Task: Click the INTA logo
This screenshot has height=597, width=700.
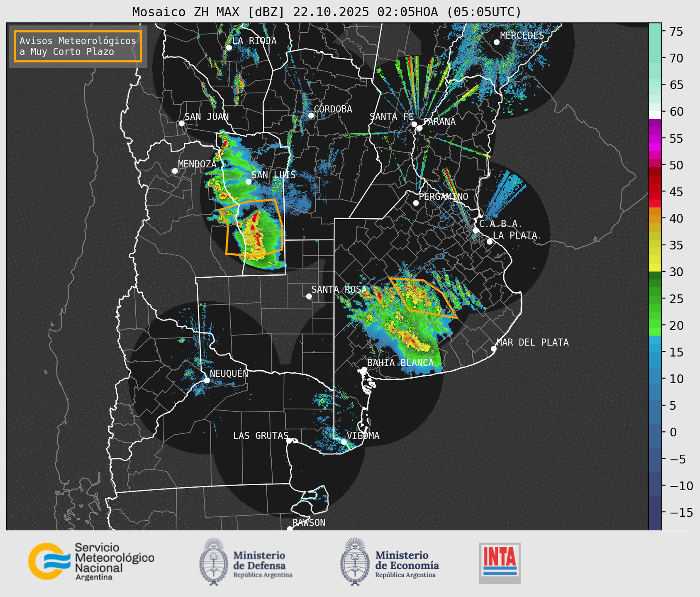Action: click(500, 563)
